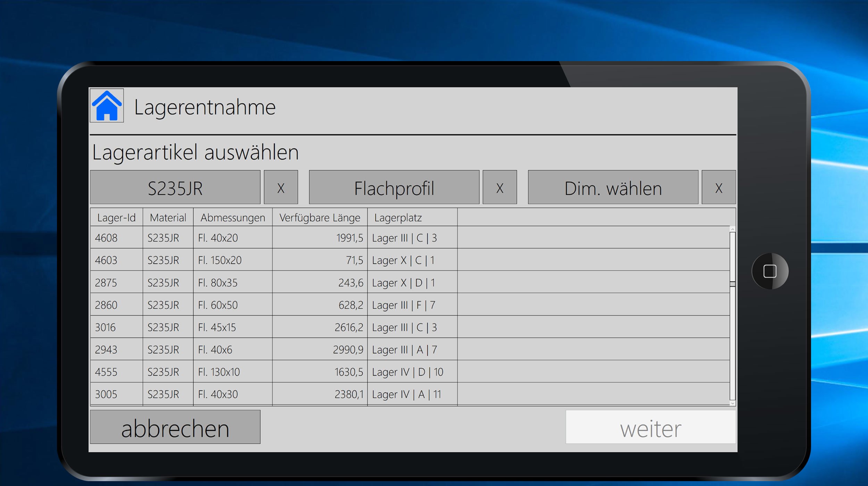
Task: Sort by Verfügbare Länge column header
Action: pyautogui.click(x=319, y=218)
